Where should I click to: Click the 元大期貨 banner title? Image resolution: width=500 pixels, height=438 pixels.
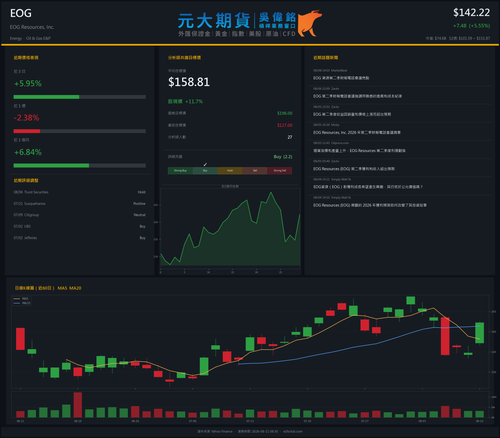click(x=214, y=21)
